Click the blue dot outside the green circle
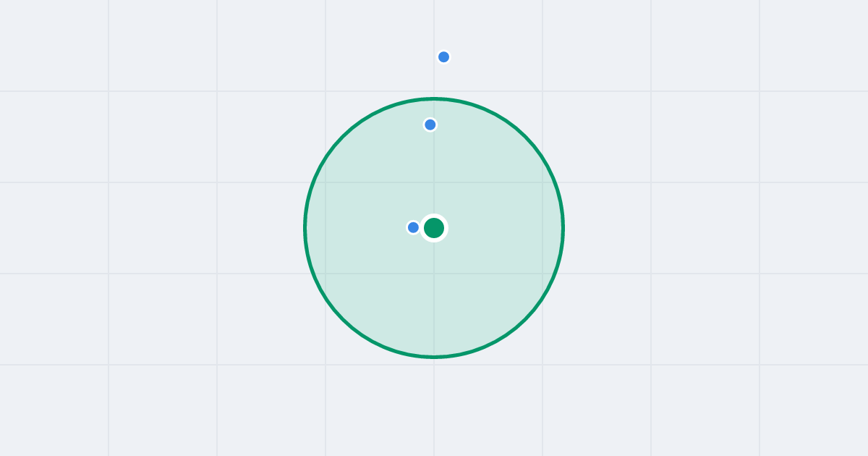868x456 pixels. 444,57
